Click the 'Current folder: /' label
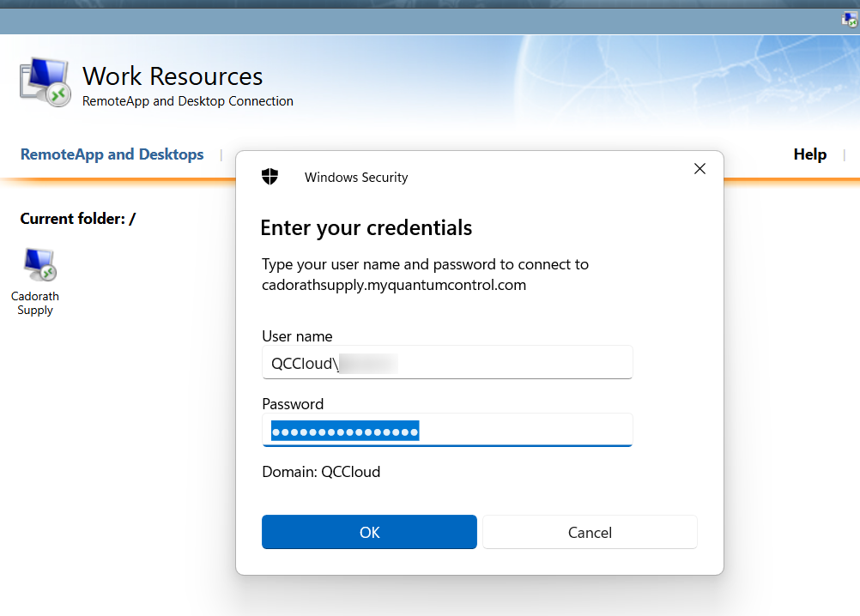The image size is (860, 616). 78,219
